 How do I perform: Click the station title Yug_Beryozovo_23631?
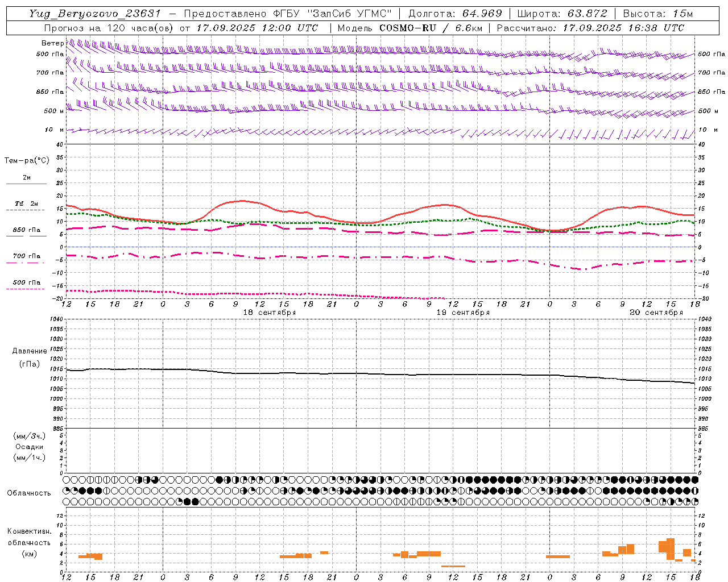point(95,14)
